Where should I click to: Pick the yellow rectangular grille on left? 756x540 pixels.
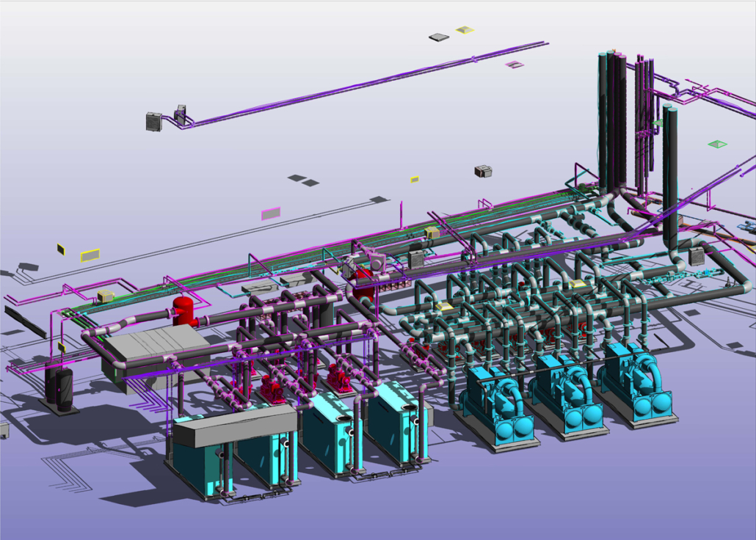point(90,255)
